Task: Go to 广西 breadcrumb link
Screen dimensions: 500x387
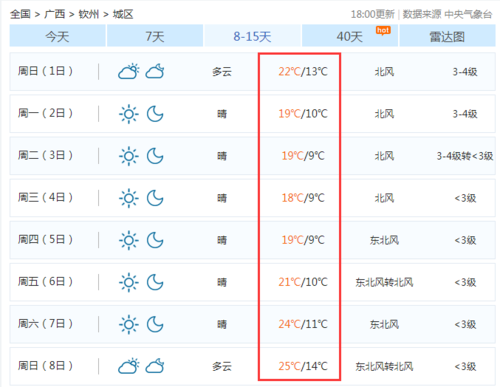Action: click(x=55, y=14)
